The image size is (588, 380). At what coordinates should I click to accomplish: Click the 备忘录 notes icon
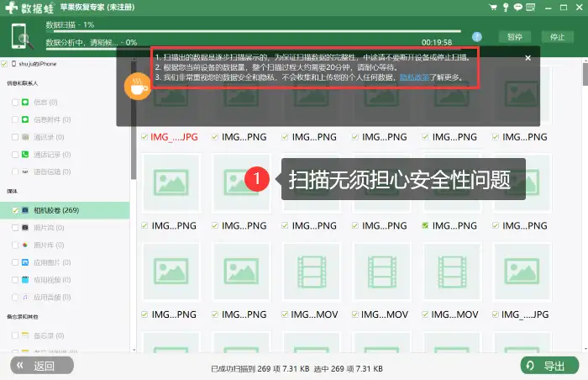[x=25, y=335]
